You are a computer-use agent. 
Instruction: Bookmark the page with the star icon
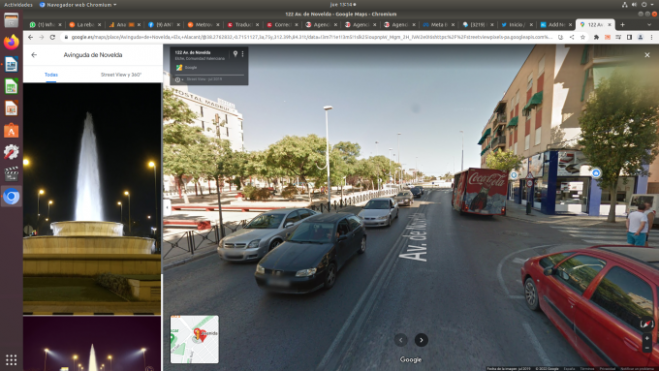583,37
